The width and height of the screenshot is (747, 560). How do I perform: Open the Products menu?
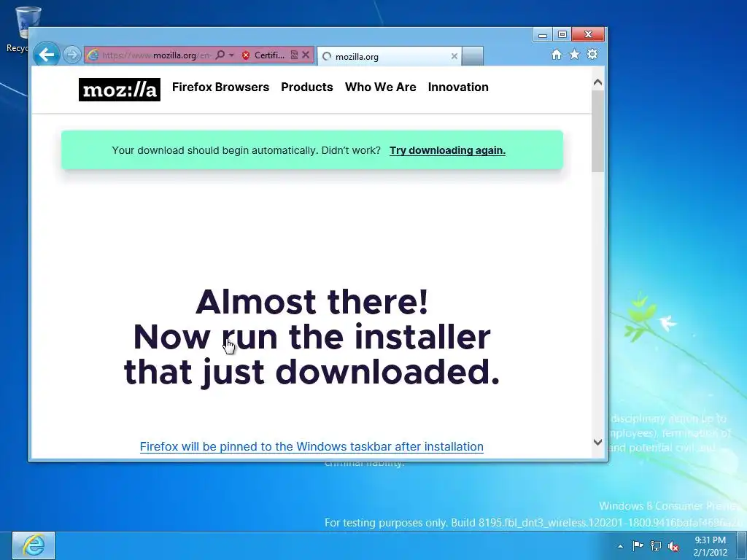(307, 87)
